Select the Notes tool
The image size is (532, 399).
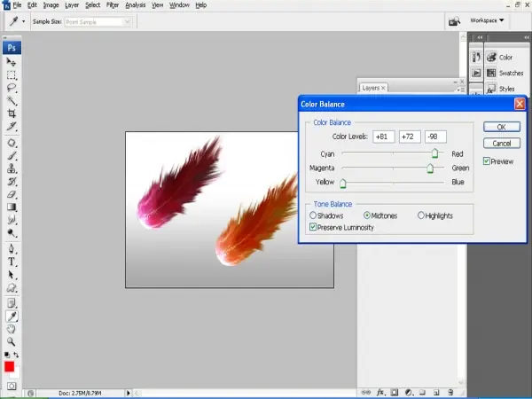coord(12,303)
